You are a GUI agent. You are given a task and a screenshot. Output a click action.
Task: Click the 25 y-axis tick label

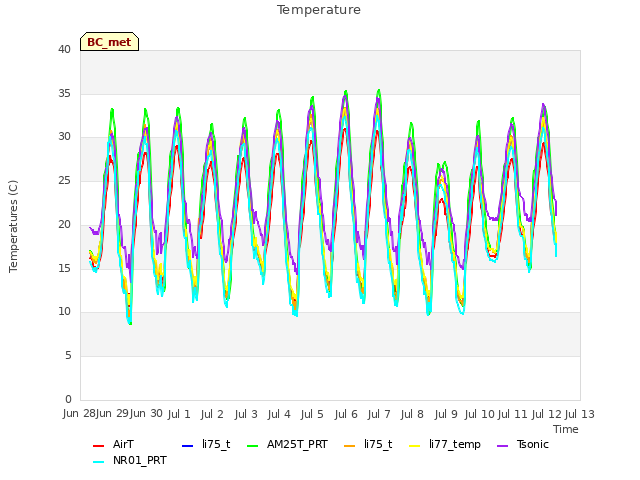click(x=64, y=180)
